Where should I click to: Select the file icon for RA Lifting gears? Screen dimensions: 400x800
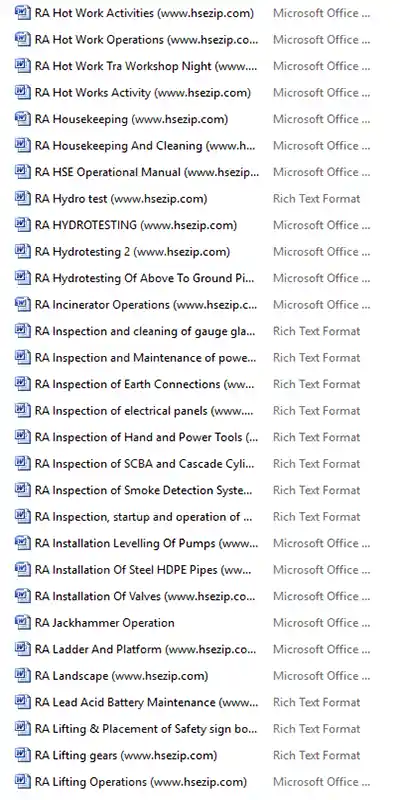pyautogui.click(x=23, y=755)
